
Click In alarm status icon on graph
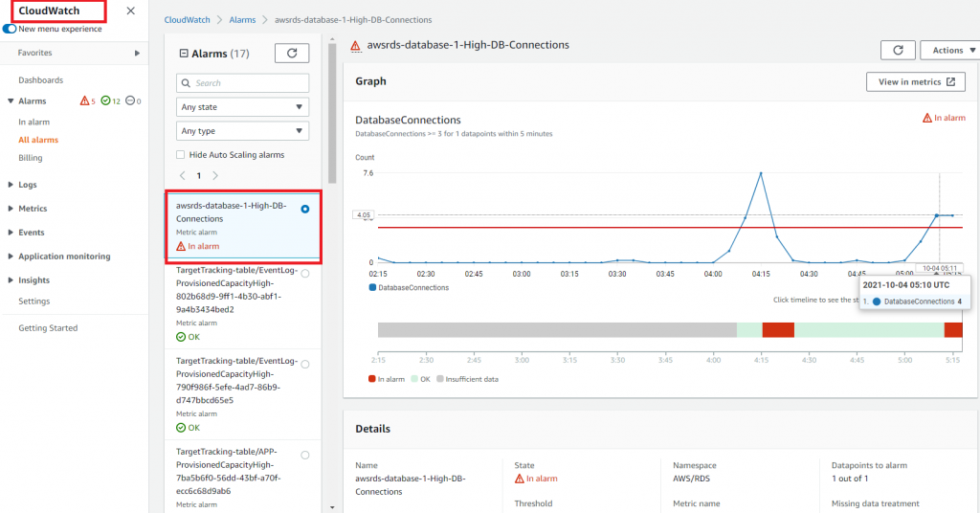pos(927,118)
